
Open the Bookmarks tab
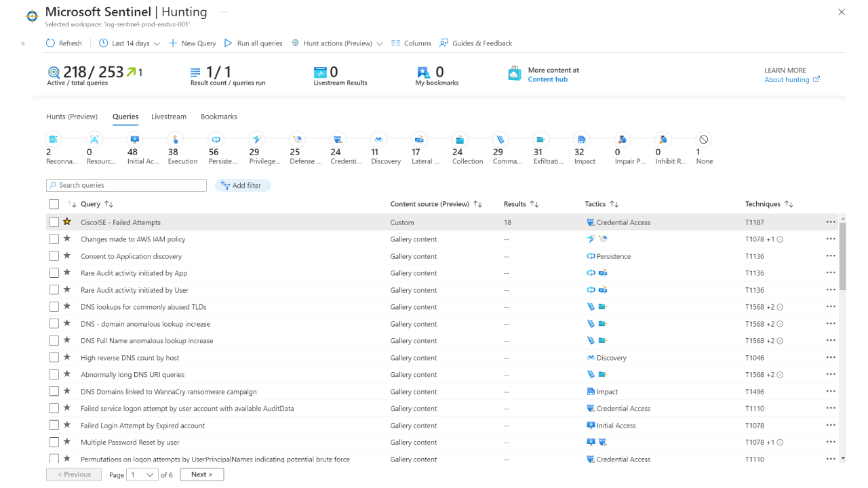(x=219, y=117)
